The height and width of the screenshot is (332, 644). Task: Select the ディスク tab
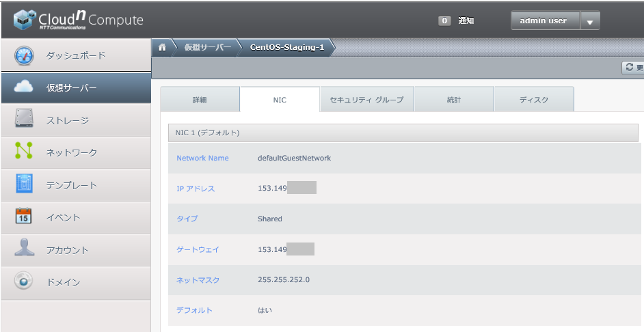[533, 100]
